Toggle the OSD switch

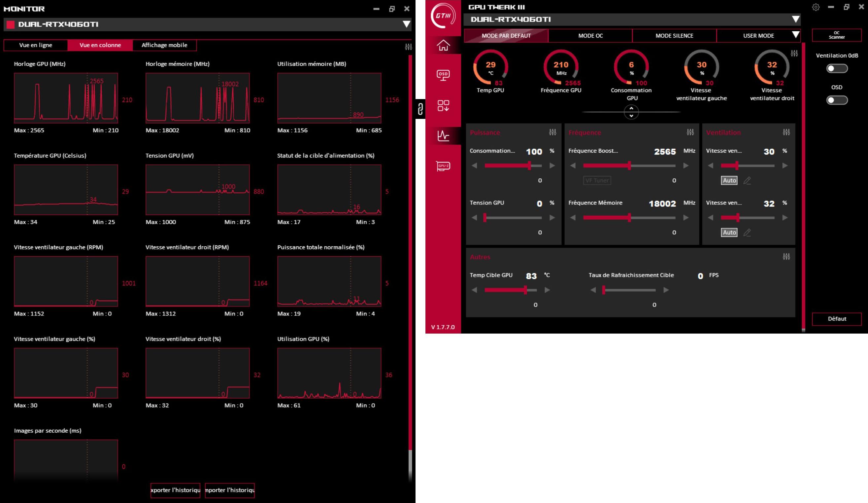tap(837, 100)
